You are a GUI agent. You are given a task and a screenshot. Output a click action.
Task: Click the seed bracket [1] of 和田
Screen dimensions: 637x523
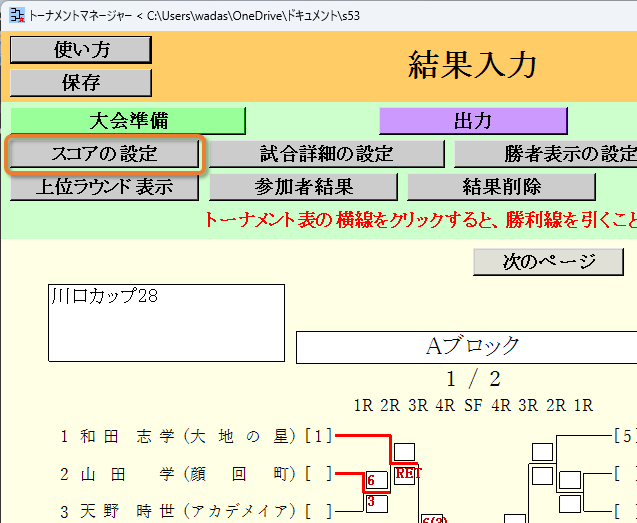coord(319,436)
